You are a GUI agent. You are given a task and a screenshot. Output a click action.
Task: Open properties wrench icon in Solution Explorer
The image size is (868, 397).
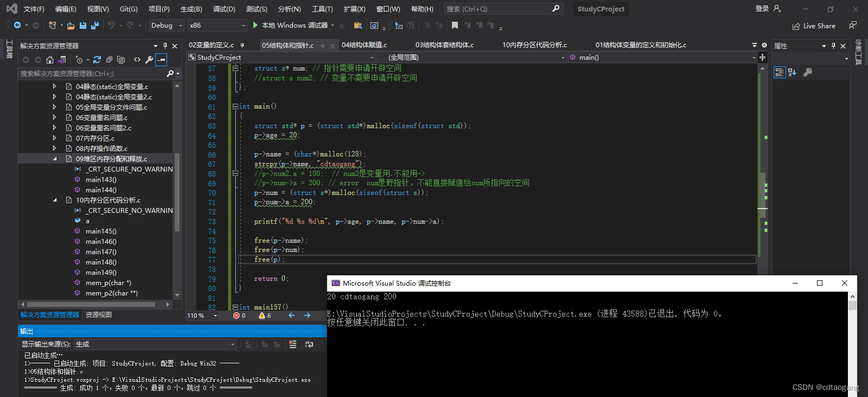click(149, 60)
